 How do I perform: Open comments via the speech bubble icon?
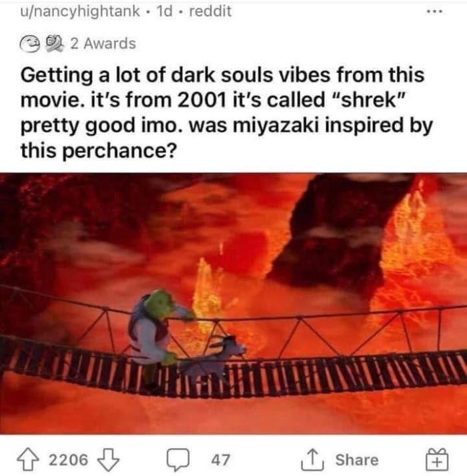178,459
